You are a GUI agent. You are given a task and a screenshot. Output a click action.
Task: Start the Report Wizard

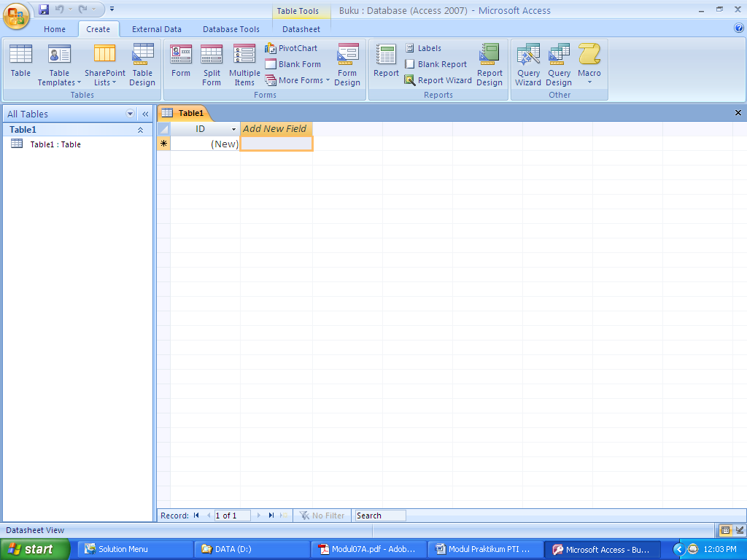tap(438, 80)
